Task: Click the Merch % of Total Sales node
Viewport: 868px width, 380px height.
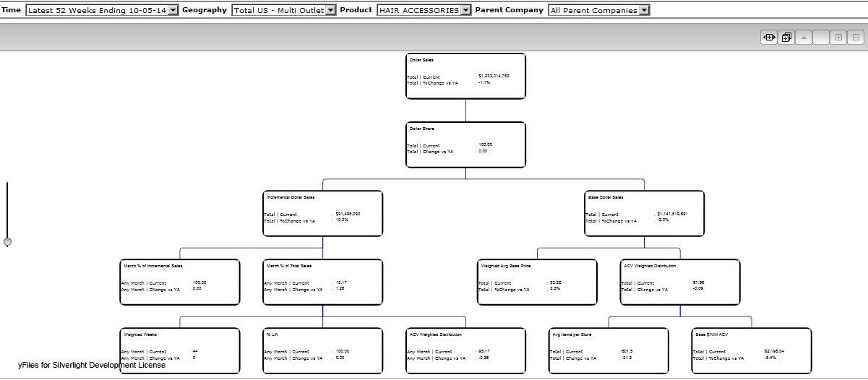Action: (322, 282)
